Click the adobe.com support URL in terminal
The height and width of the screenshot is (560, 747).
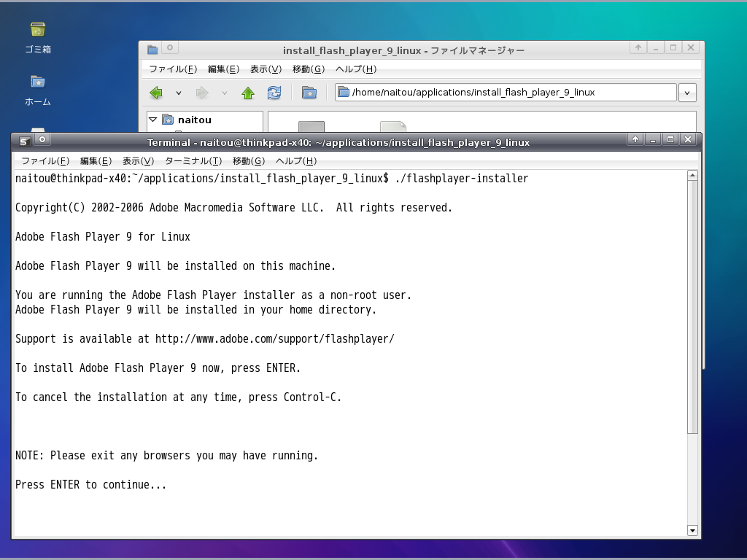point(275,339)
